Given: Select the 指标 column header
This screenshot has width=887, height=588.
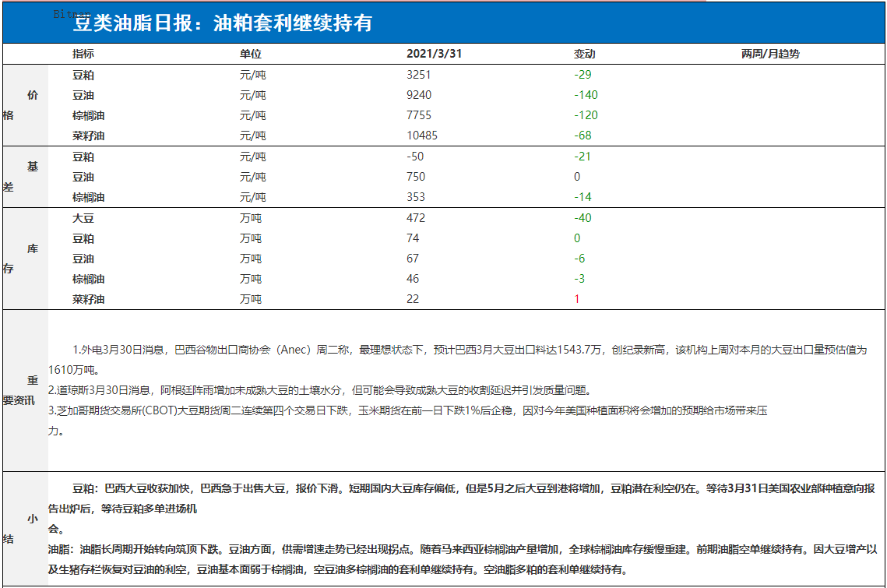Looking at the screenshot, I should click(83, 54).
